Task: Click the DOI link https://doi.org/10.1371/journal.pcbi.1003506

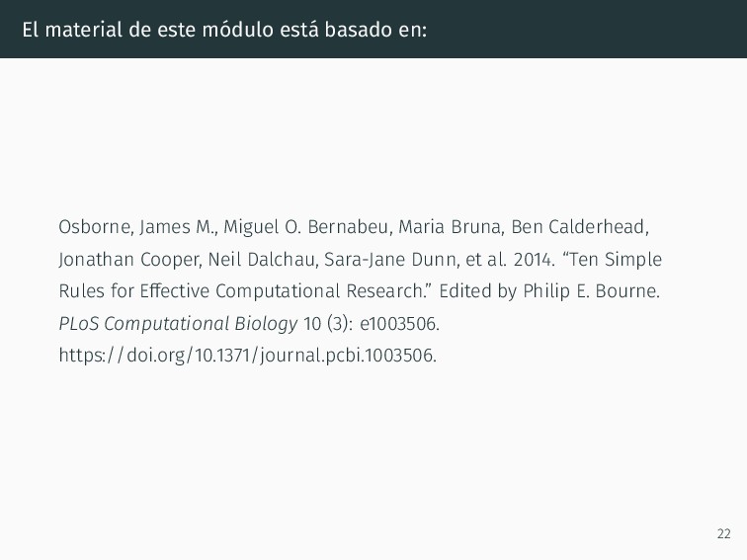Action: coord(247,356)
